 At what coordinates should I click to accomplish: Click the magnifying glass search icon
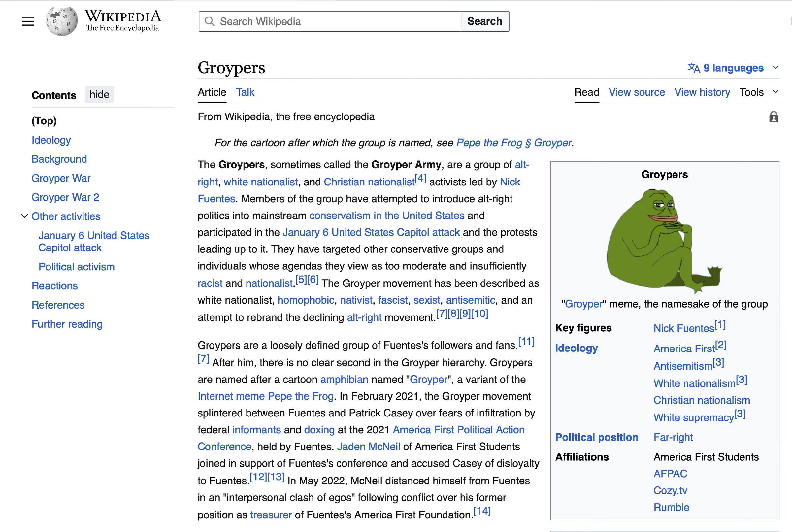pyautogui.click(x=210, y=21)
